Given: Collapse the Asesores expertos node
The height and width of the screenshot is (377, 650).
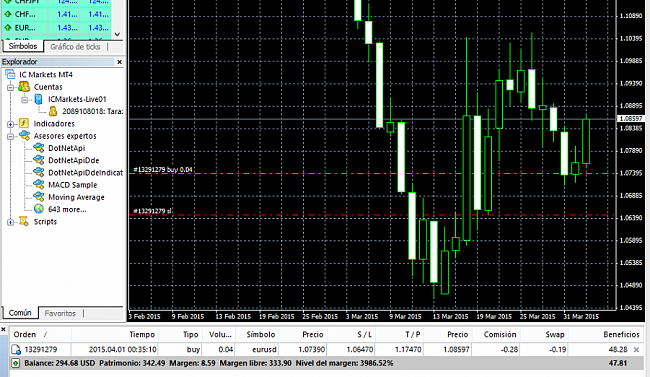Looking at the screenshot, I should (x=10, y=136).
